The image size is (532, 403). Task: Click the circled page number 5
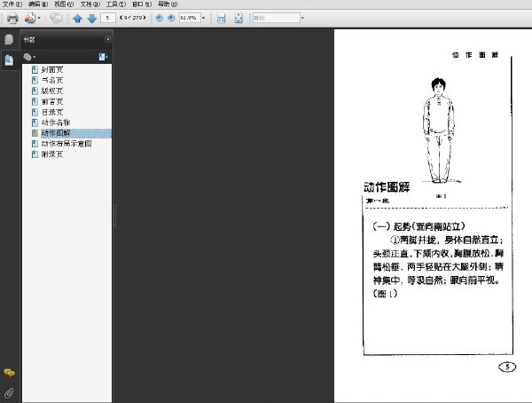point(507,367)
